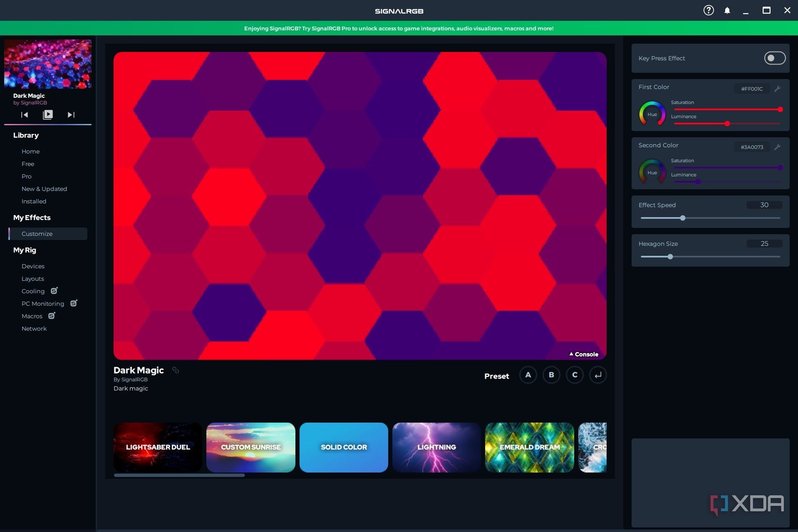Viewport: 798px width, 532px height.
Task: Click the Pro badge icon next to Macros
Action: 52,315
